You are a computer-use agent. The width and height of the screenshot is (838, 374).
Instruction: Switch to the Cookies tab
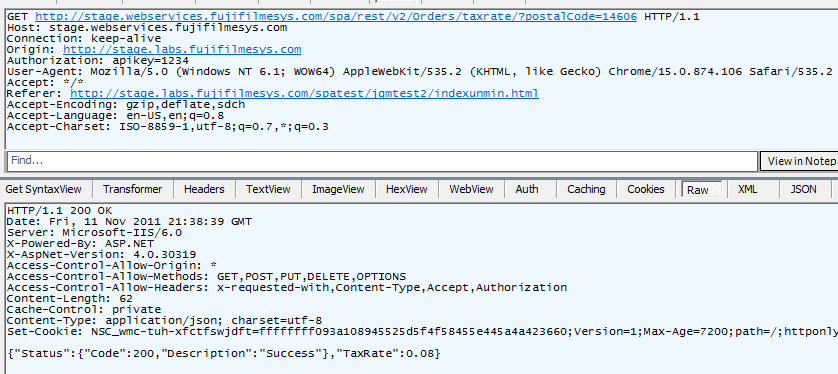(x=646, y=189)
